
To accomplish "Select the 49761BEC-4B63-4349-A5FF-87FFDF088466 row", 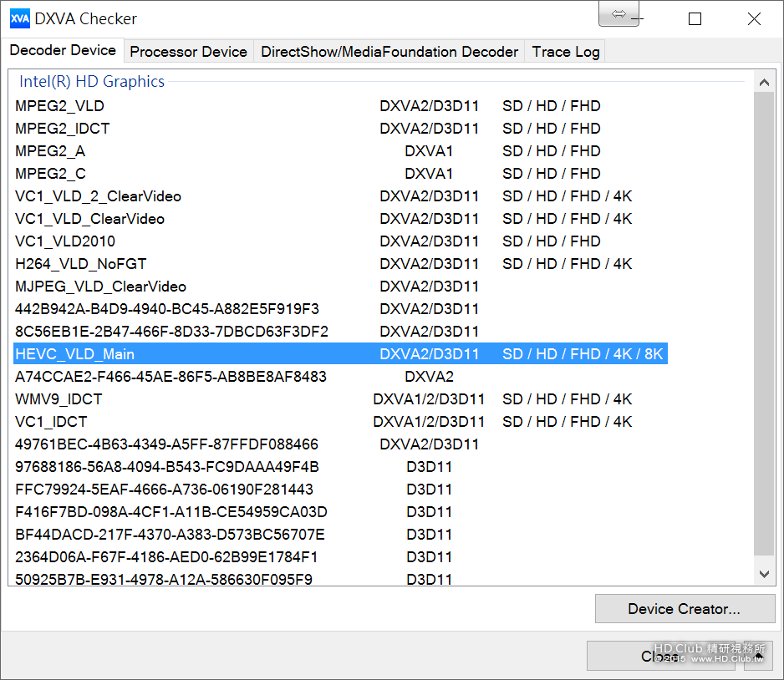I will [x=340, y=444].
